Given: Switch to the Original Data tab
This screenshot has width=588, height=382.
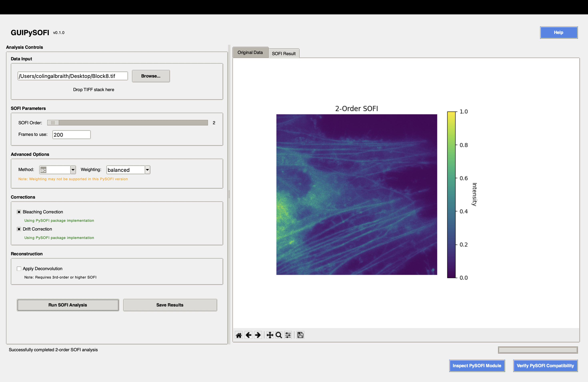Looking at the screenshot, I should 250,52.
